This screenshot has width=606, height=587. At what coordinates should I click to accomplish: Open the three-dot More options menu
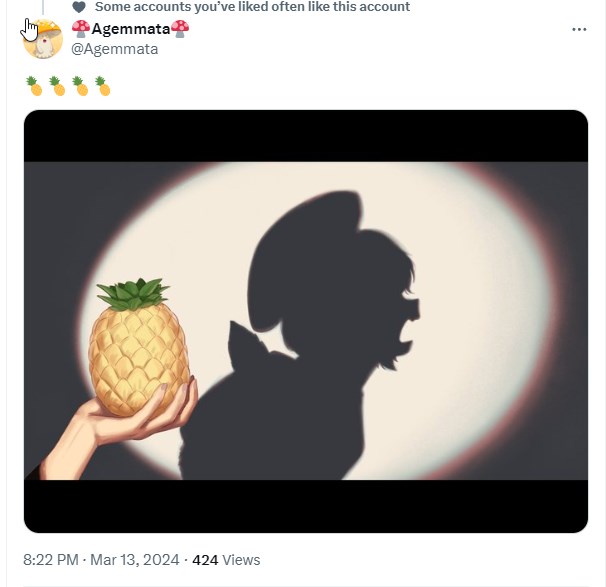tap(579, 29)
